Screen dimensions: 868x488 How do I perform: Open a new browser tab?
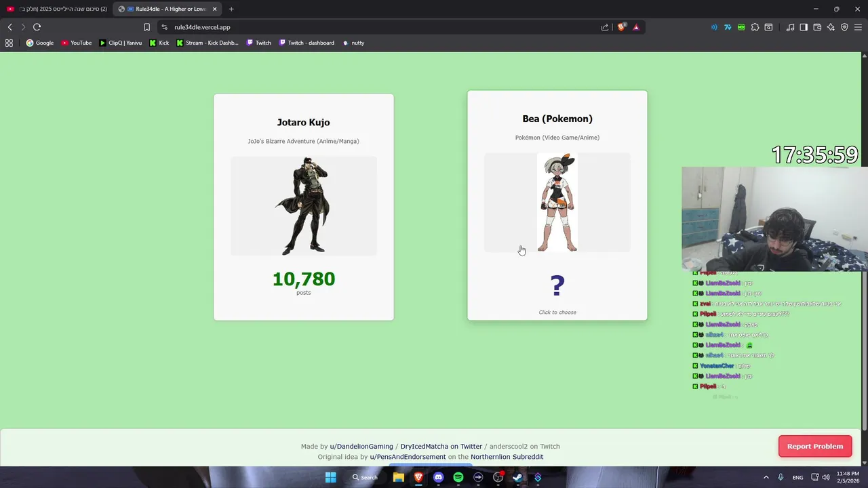[x=231, y=9]
